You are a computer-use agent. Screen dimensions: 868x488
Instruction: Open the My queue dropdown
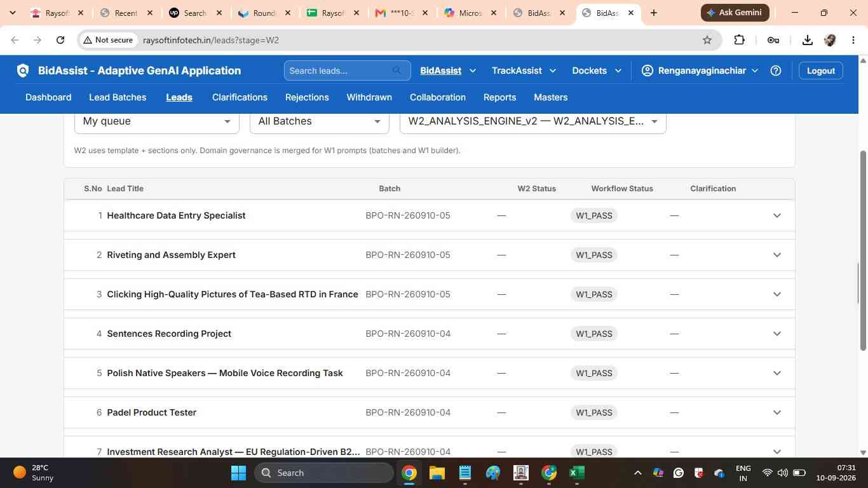pyautogui.click(x=157, y=121)
